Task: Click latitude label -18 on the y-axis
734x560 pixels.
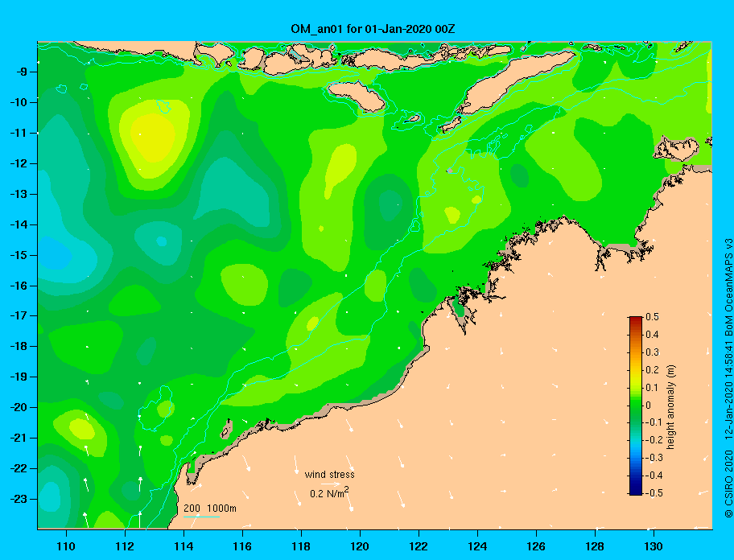Action: coord(19,346)
